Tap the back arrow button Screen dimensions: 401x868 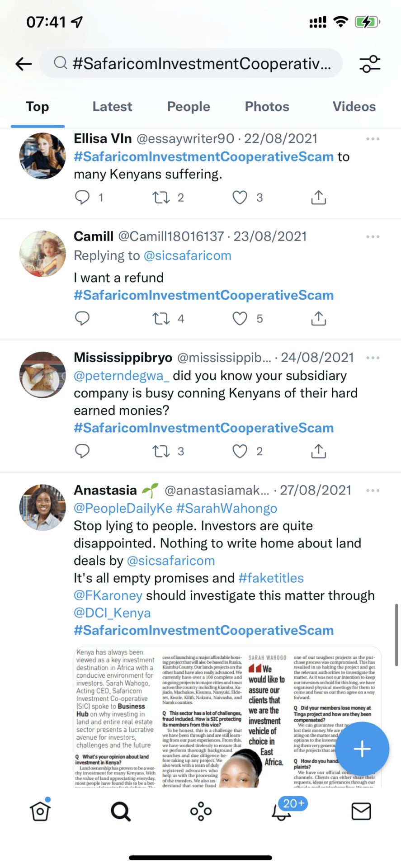24,64
